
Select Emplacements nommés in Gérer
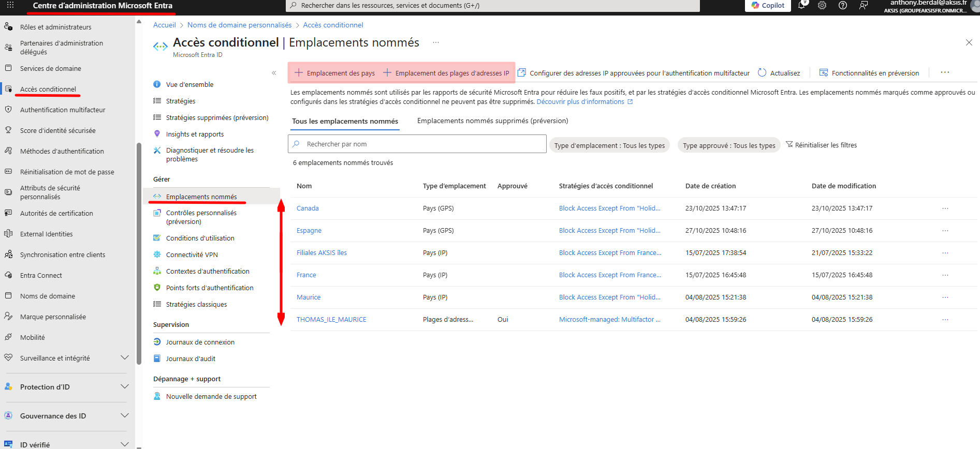(201, 197)
